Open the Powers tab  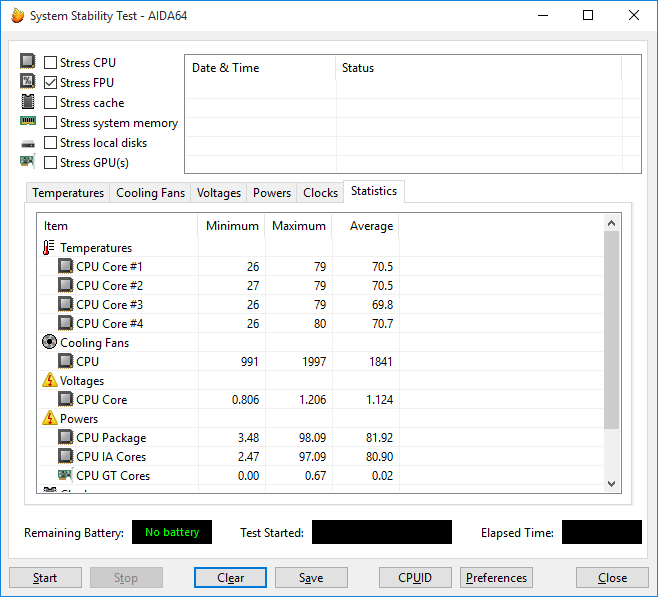click(272, 193)
